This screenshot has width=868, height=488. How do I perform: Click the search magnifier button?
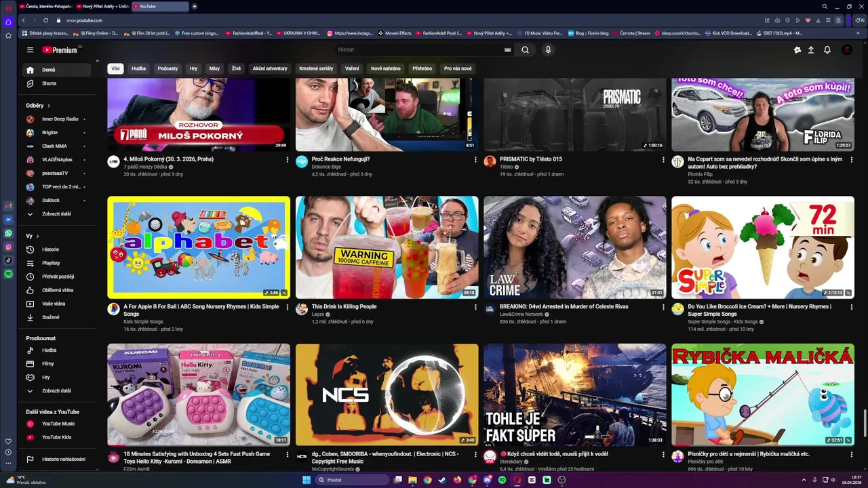click(x=525, y=49)
